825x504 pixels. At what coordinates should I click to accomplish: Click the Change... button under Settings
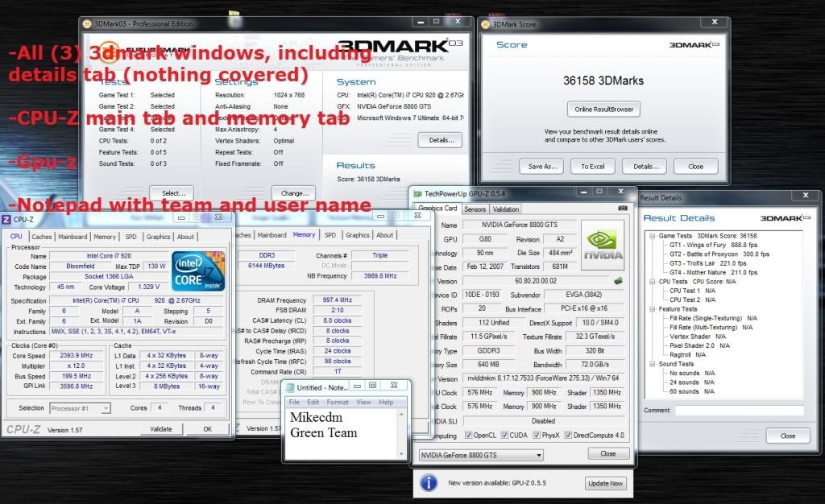(294, 193)
